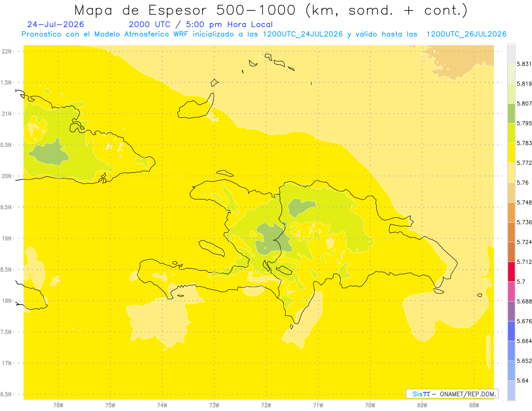The width and height of the screenshot is (532, 411).
Task: Click '2000 UTC / 5:00 pm Hora Local' text
Action: pos(201,24)
